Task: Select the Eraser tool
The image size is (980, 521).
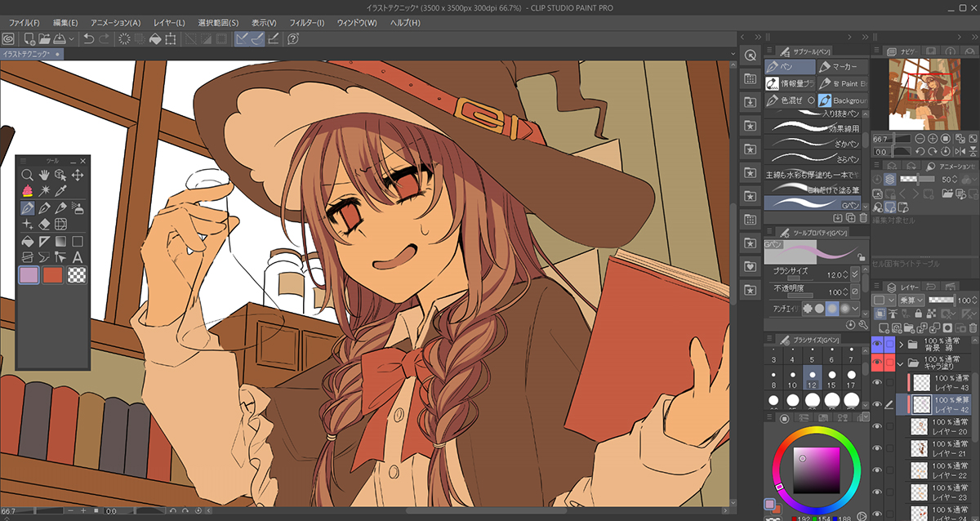Action: pos(43,225)
